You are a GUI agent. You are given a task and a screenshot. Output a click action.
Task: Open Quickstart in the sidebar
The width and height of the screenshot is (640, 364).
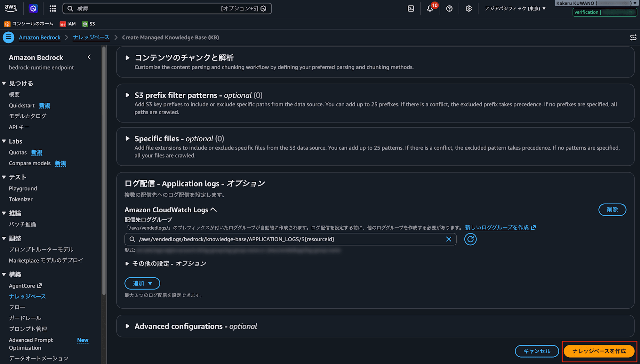pos(22,106)
